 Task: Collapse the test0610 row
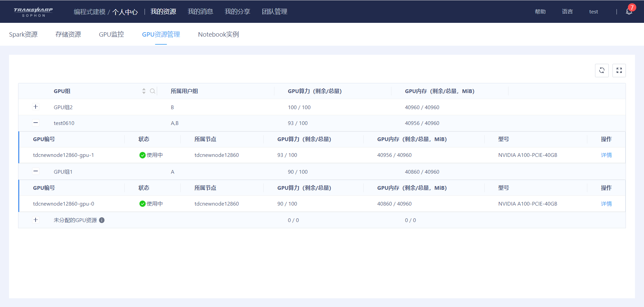click(x=36, y=123)
